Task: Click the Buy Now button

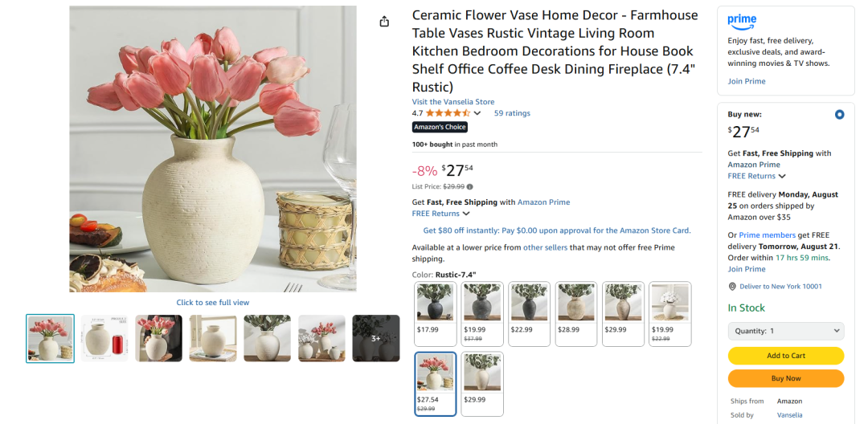Action: [x=785, y=378]
